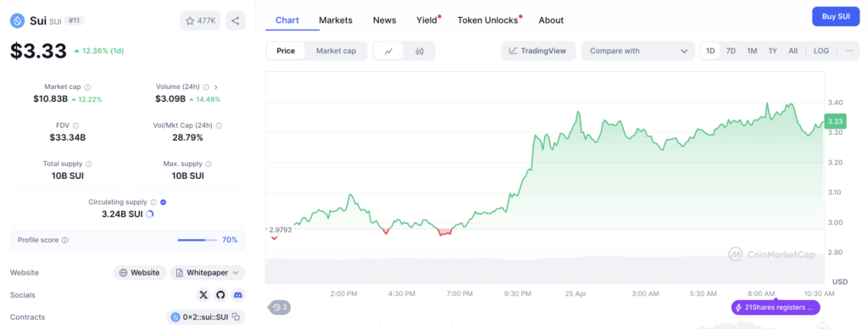
Task: Toggle chart to Price
Action: pos(286,51)
